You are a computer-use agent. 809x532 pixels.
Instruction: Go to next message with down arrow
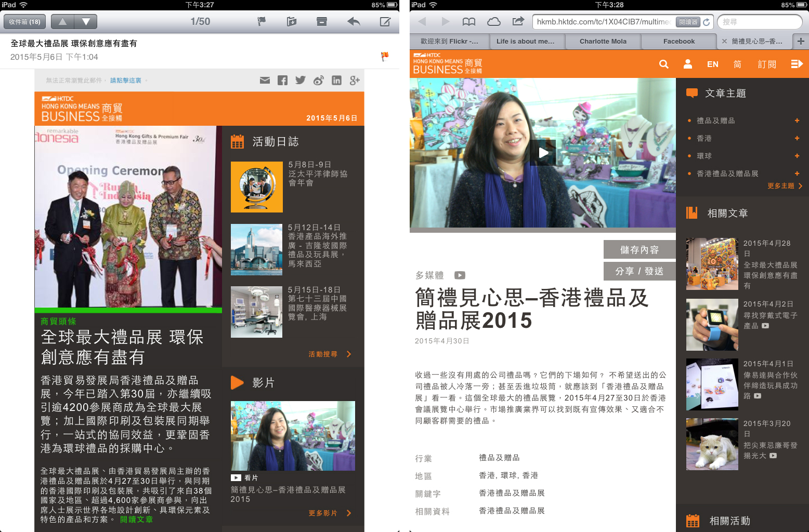(x=86, y=22)
